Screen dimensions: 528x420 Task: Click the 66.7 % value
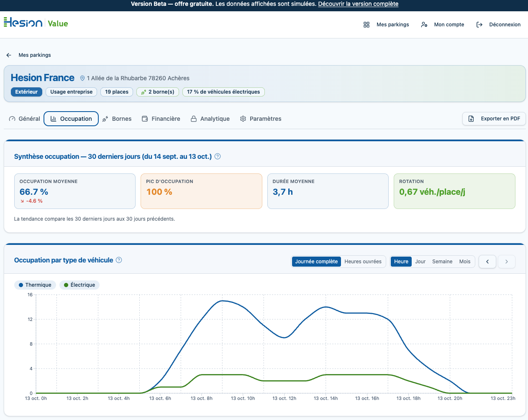pos(34,192)
